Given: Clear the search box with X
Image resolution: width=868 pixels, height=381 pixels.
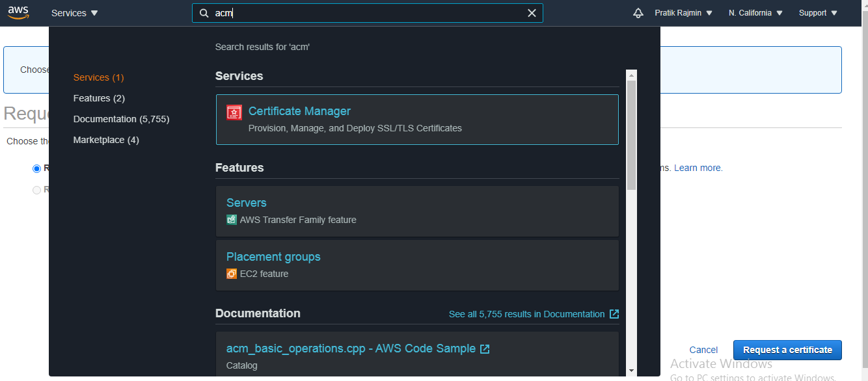Looking at the screenshot, I should coord(532,13).
